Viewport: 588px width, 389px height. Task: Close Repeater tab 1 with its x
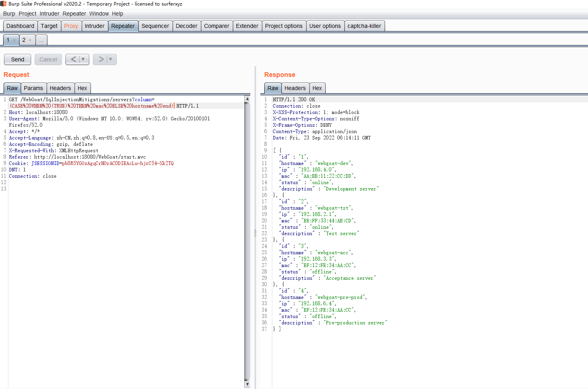(x=14, y=40)
